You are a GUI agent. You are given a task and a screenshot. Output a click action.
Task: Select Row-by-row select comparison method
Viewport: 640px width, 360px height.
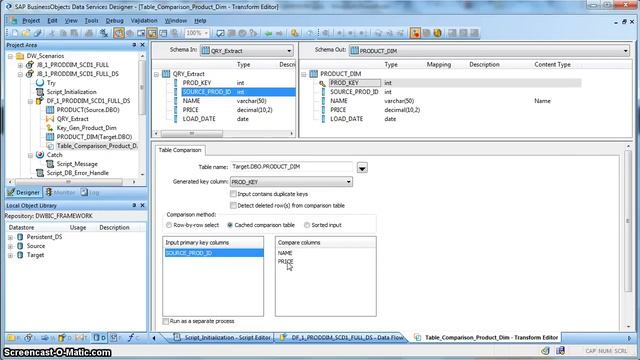coord(169,225)
